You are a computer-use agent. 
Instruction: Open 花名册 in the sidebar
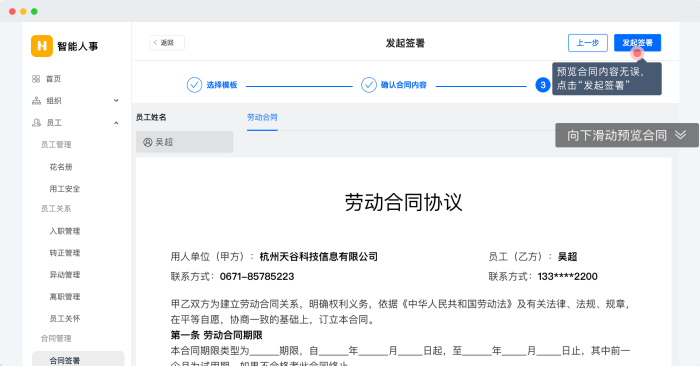point(61,167)
